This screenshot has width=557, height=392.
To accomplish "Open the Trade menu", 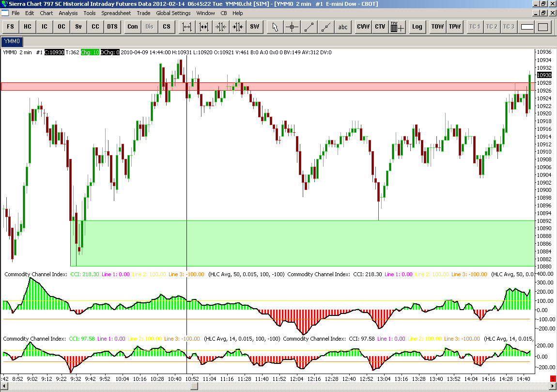I will (x=143, y=13).
